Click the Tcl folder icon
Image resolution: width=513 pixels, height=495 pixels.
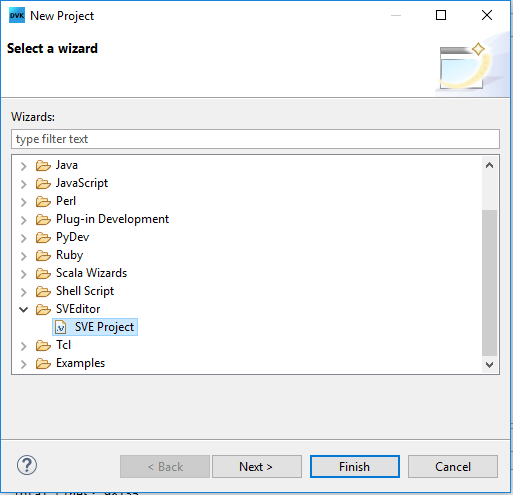(x=43, y=346)
